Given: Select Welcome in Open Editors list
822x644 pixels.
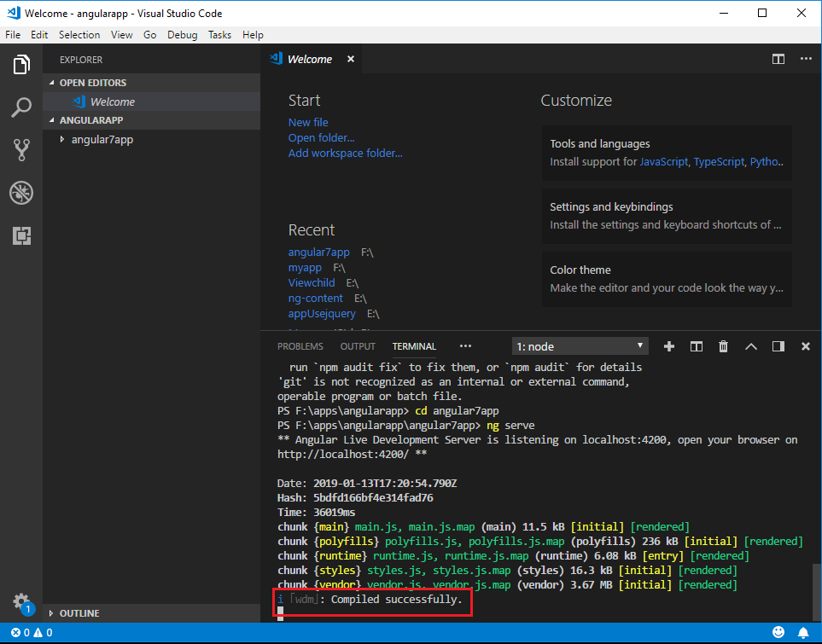Looking at the screenshot, I should (151, 102).
